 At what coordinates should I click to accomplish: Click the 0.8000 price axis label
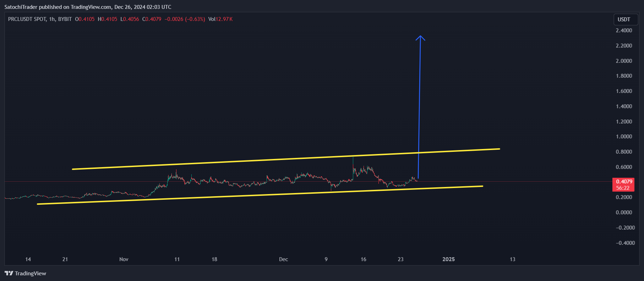pos(624,152)
